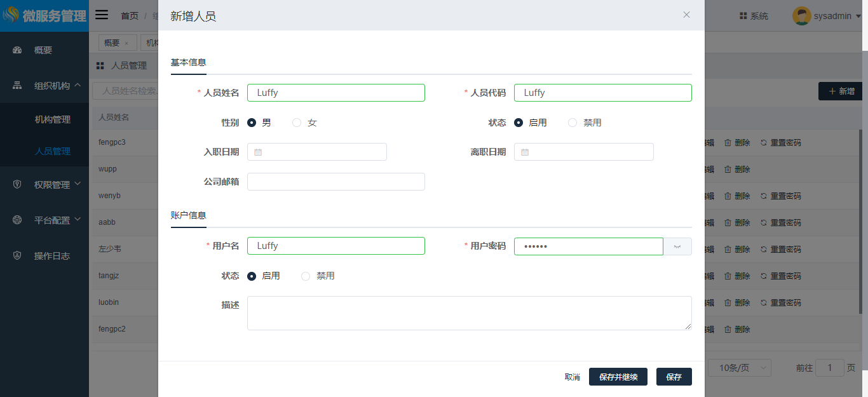Click the 概要 dashboard sidebar icon
Screen dimensions: 868x397
point(18,50)
